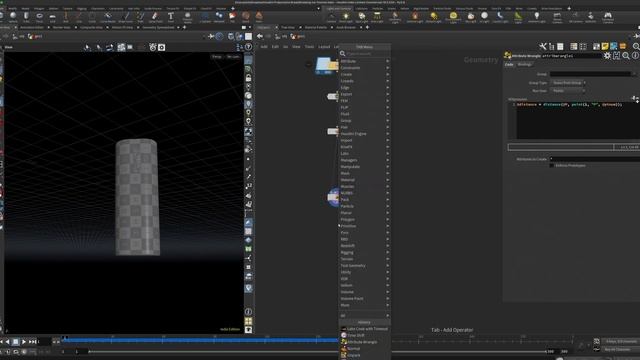The height and width of the screenshot is (360, 640).
Task: Open the Bindings tab in parameters
Action: [524, 64]
